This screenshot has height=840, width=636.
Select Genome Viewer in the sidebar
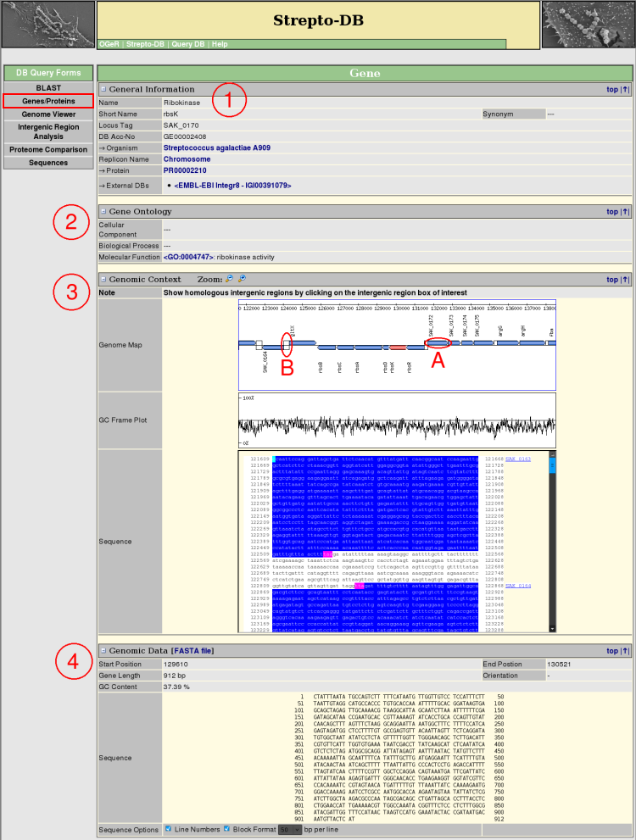click(x=48, y=114)
